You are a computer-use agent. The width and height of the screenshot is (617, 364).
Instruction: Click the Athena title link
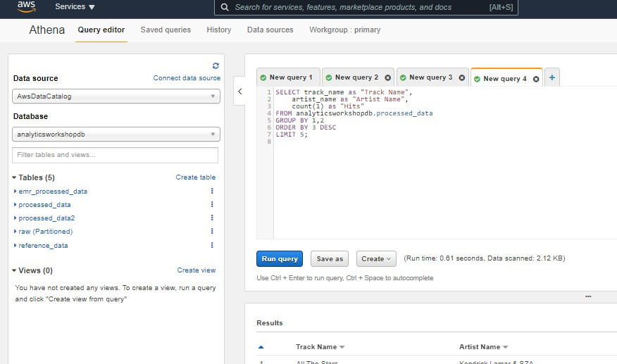pyautogui.click(x=46, y=30)
